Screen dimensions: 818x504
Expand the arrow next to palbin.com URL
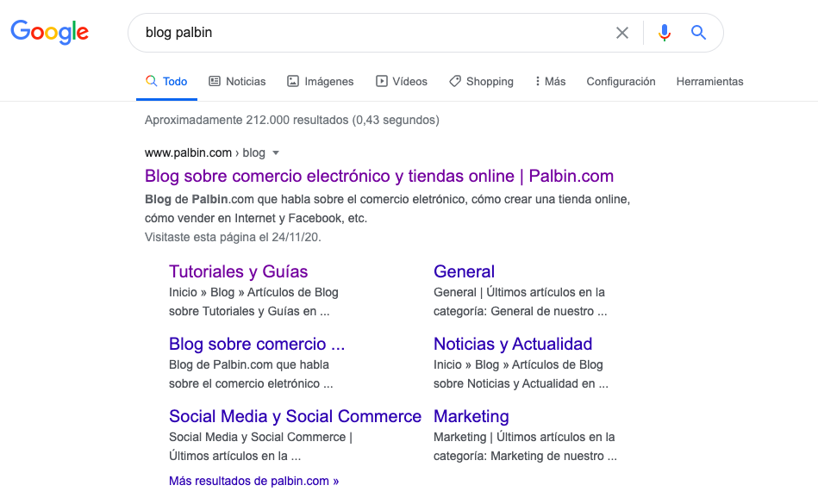click(276, 153)
